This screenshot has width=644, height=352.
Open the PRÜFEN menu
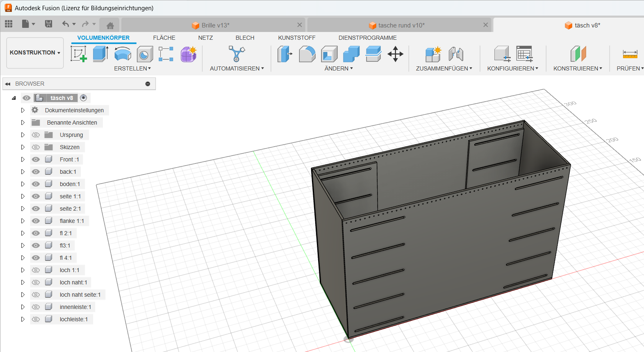click(x=630, y=68)
